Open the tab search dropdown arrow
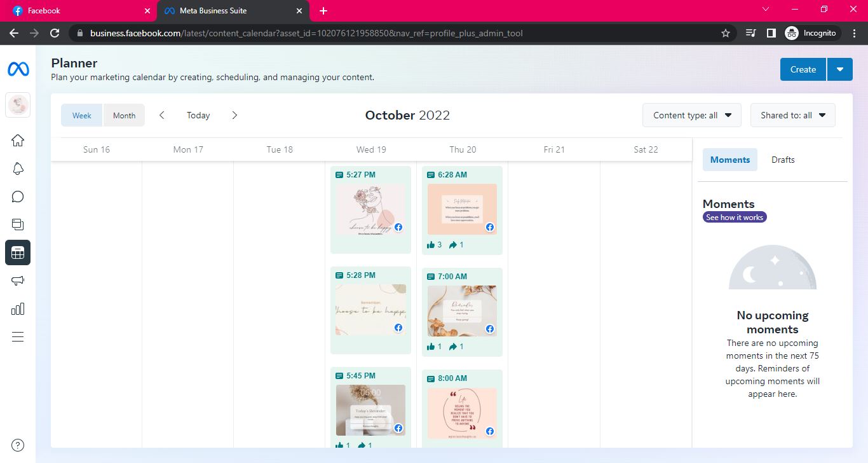This screenshot has height=463, width=868. [766, 9]
